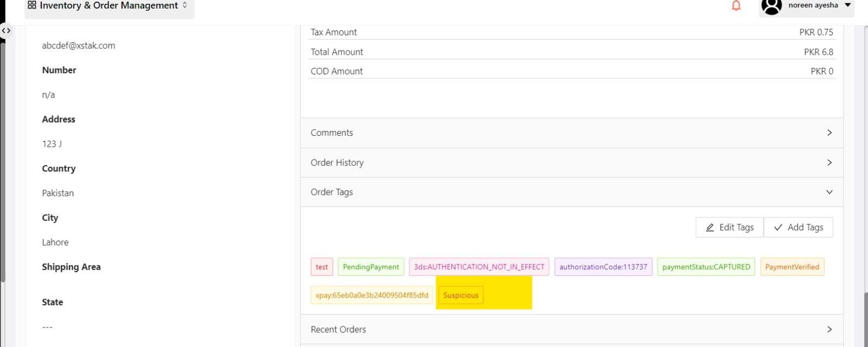Viewport: 868px width, 347px height.
Task: Click the paymentStatus:CAPTURED tag
Action: point(706,267)
